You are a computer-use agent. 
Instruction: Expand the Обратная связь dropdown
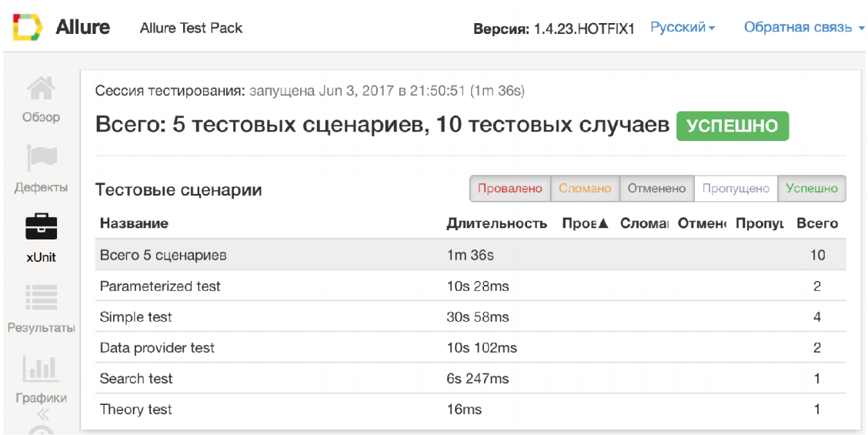[x=803, y=28]
